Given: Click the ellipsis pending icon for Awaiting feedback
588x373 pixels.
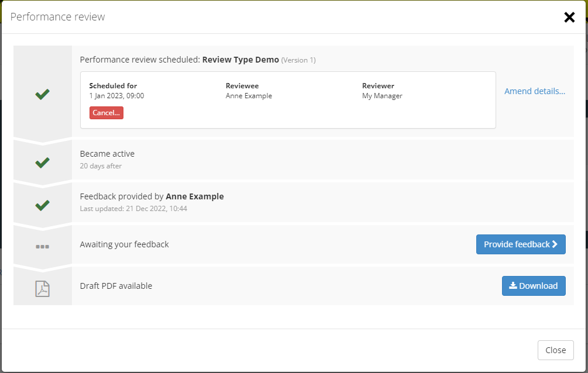Looking at the screenshot, I should point(42,247).
